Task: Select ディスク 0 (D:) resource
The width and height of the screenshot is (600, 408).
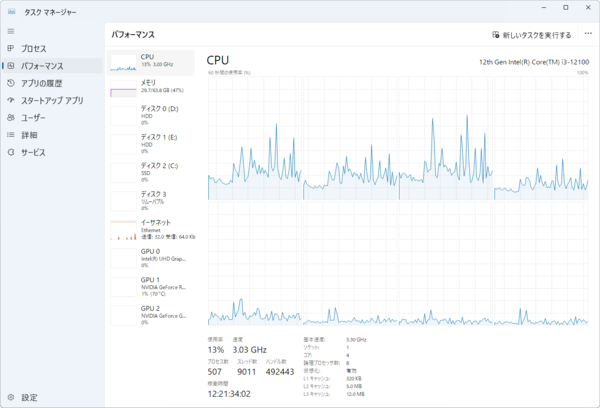Action: coord(151,116)
